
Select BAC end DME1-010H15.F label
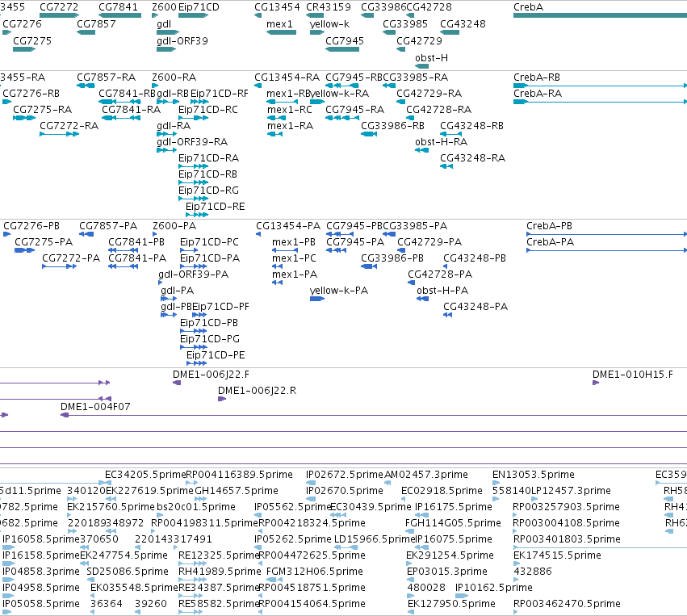pyautogui.click(x=632, y=374)
